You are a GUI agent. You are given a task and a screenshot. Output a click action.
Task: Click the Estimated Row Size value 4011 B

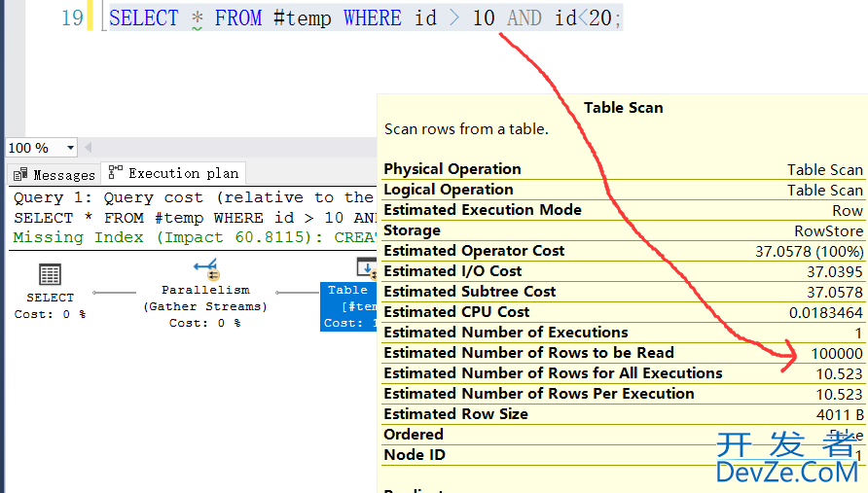(840, 415)
